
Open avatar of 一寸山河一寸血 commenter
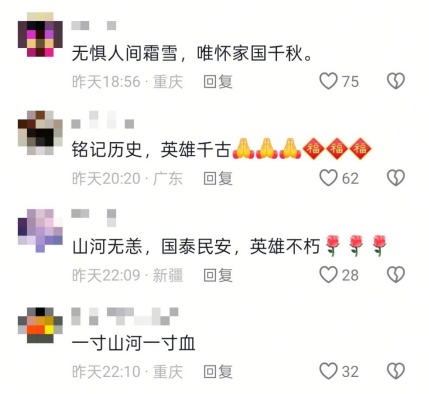pyautogui.click(x=40, y=325)
